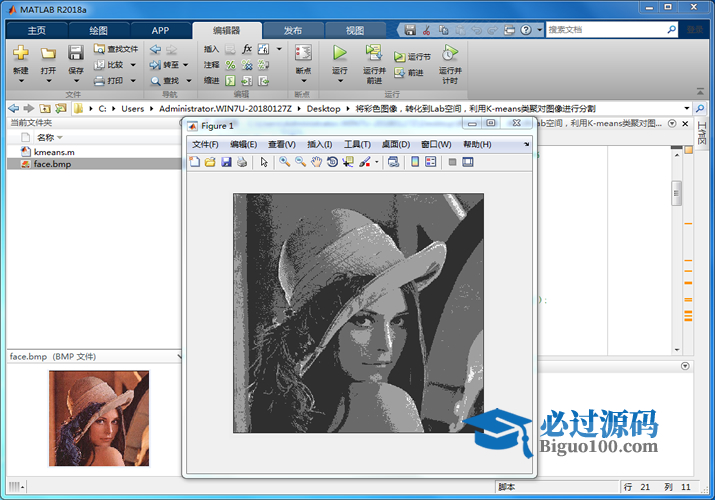Click the Insert Colorbar icon in Figure 1
Screen dimensions: 715x500
[x=415, y=162]
